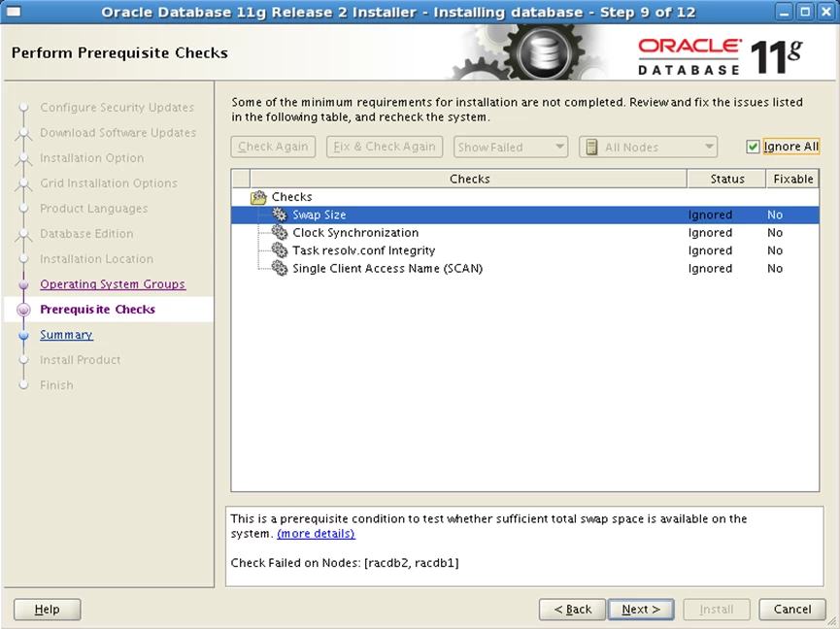840x629 pixels.
Task: Click the server icon in the All Nodes selector
Action: [591, 147]
